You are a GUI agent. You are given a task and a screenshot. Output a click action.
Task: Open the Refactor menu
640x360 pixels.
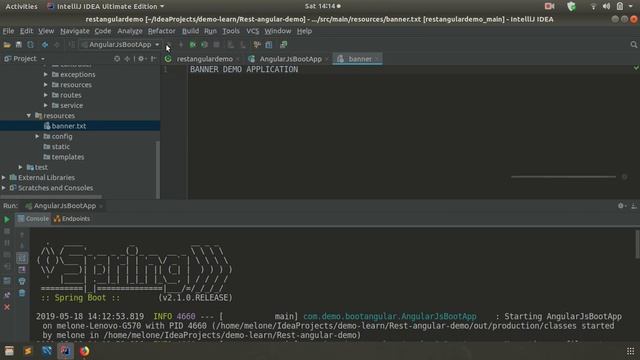pyautogui.click(x=161, y=31)
